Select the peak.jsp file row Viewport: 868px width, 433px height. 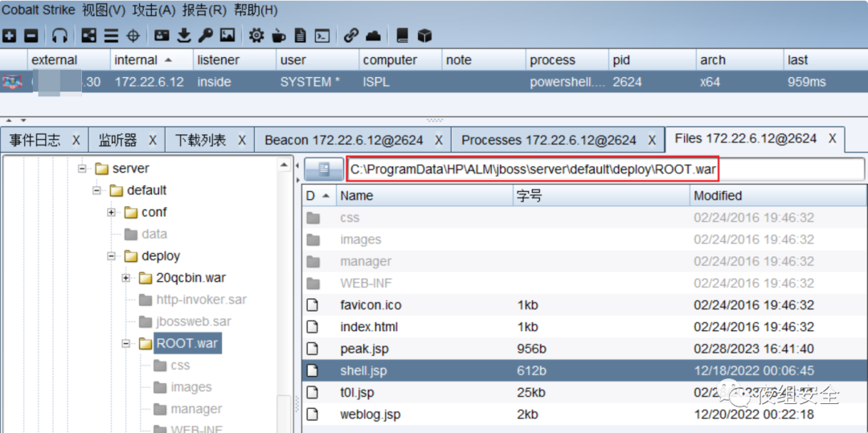click(x=584, y=349)
